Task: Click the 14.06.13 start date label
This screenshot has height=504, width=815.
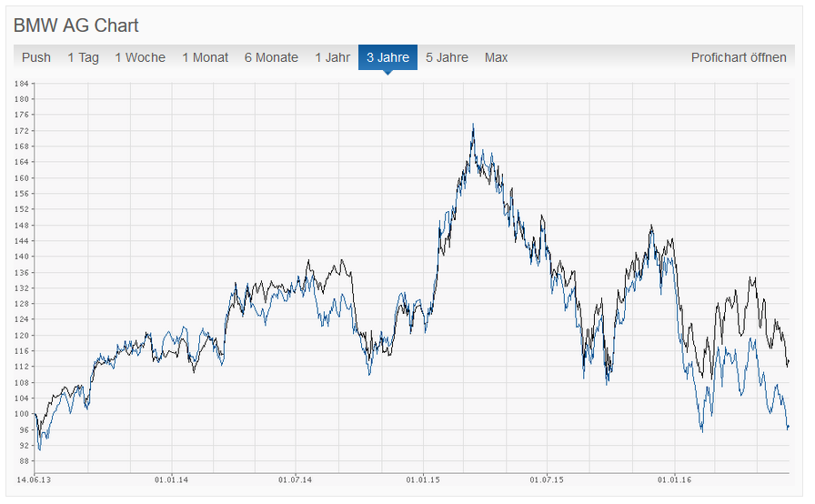Action: pos(34,479)
